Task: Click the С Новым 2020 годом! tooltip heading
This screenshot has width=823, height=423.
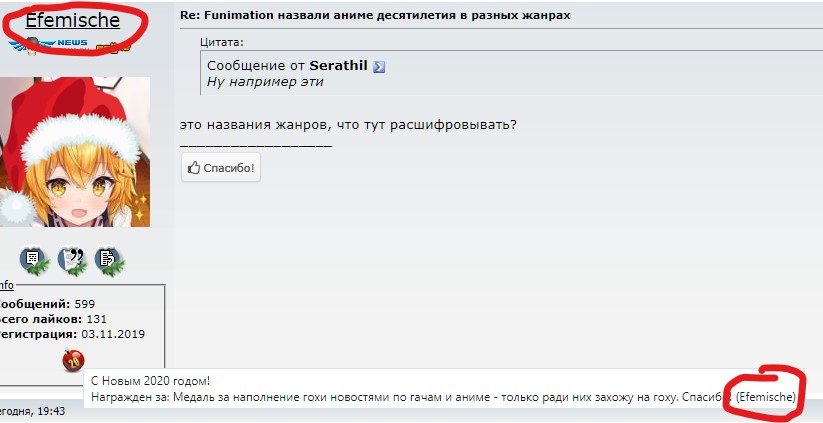Action: point(151,381)
